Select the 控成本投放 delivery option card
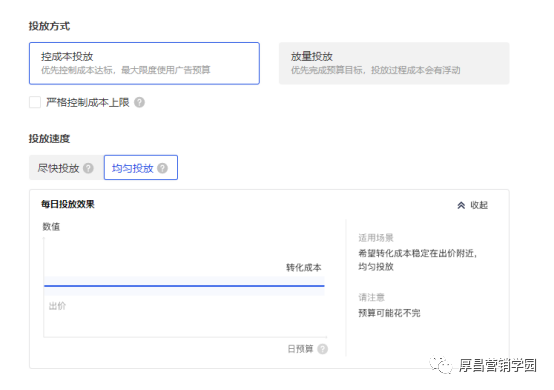 coord(144,63)
